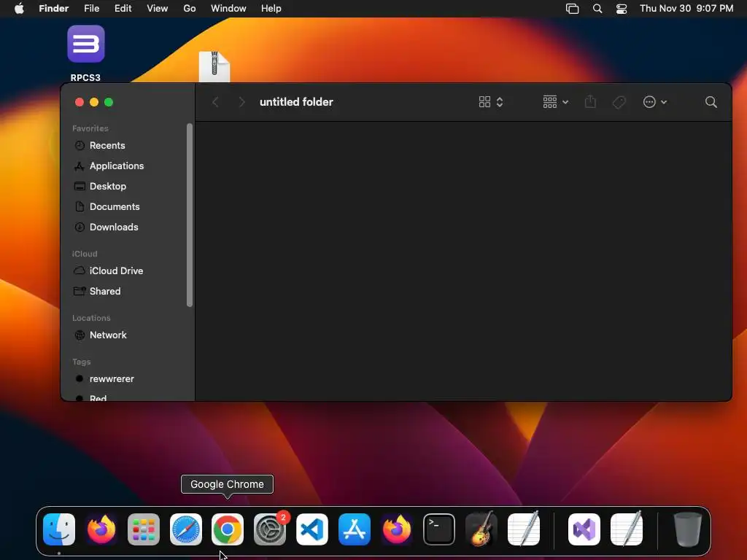Click the date and time clock

686,8
